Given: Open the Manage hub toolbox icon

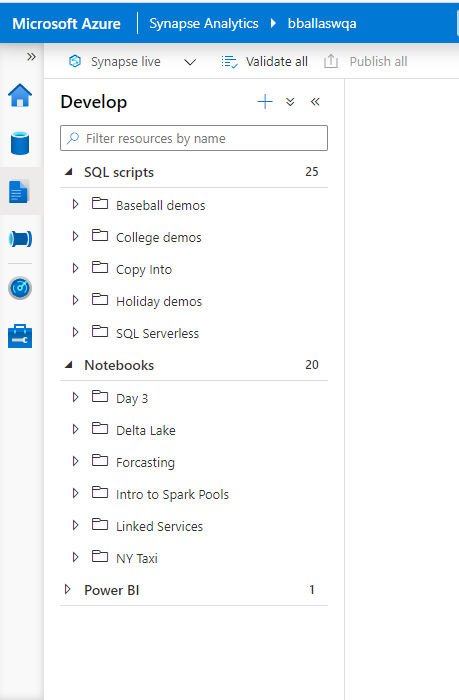Looking at the screenshot, I should 20,336.
